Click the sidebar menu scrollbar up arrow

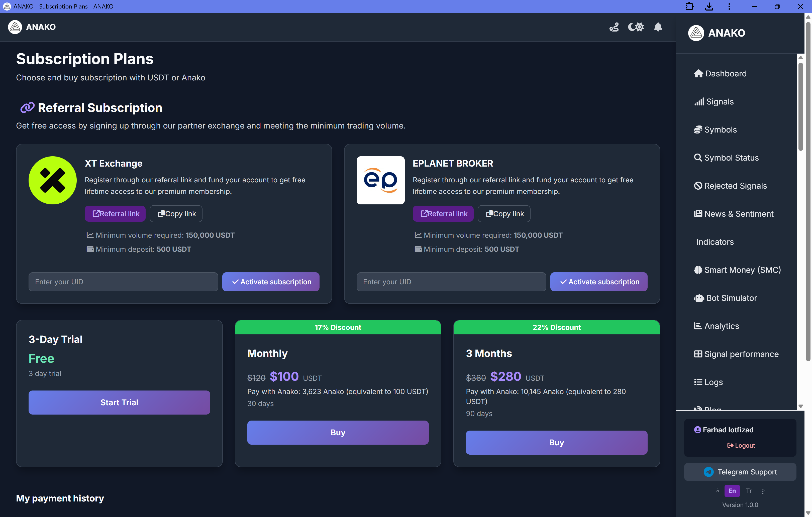pos(800,57)
